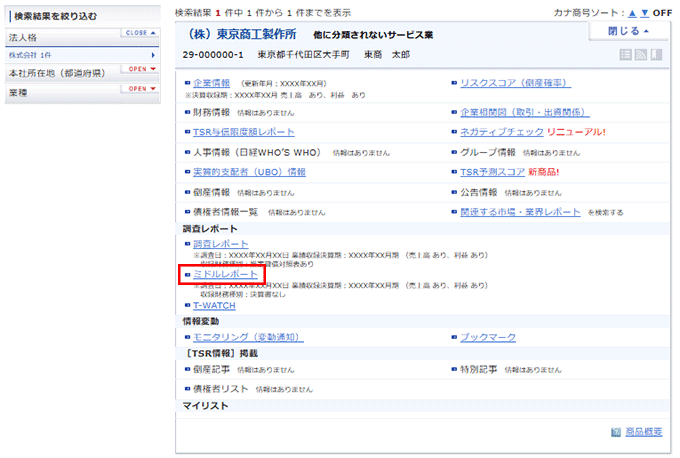Open TSR与信限度額レポート link
The height and width of the screenshot is (458, 680).
(243, 132)
